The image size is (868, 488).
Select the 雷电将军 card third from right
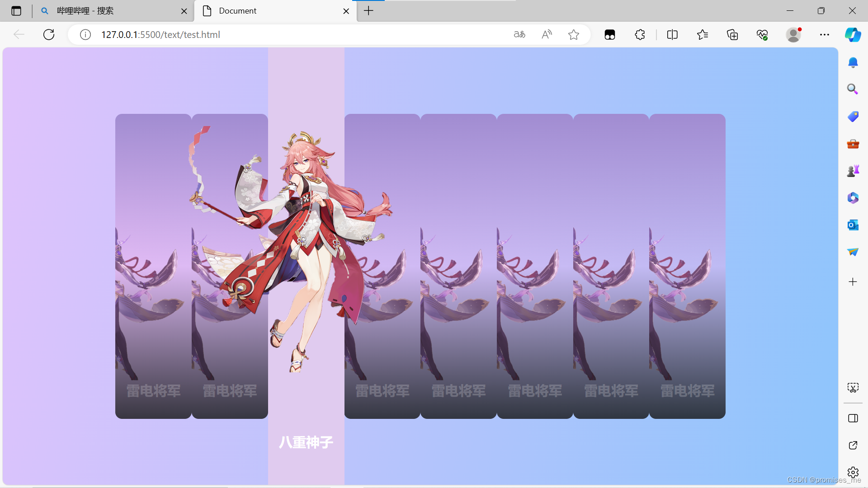tap(535, 266)
